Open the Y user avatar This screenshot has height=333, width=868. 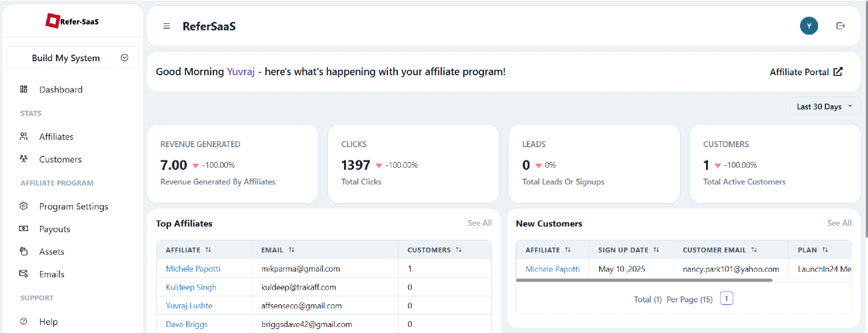(809, 26)
